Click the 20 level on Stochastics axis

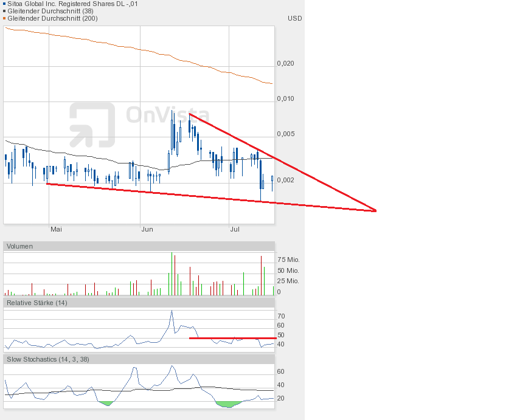280,398
